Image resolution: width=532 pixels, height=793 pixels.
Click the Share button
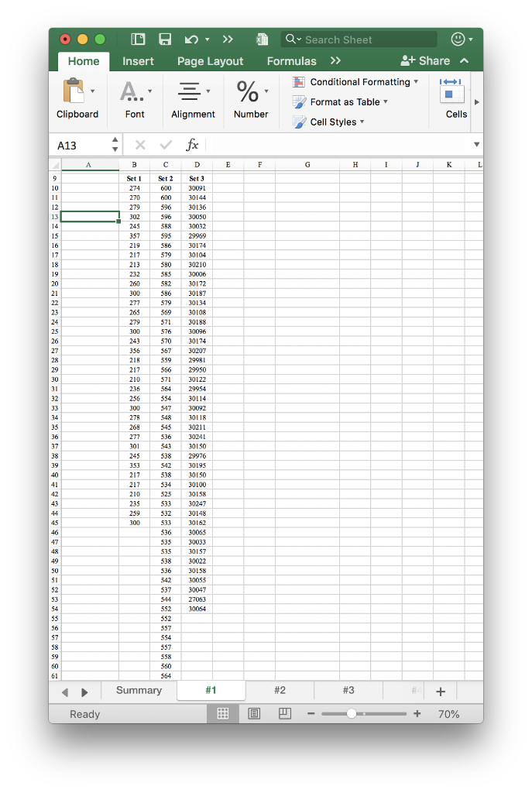[x=425, y=60]
